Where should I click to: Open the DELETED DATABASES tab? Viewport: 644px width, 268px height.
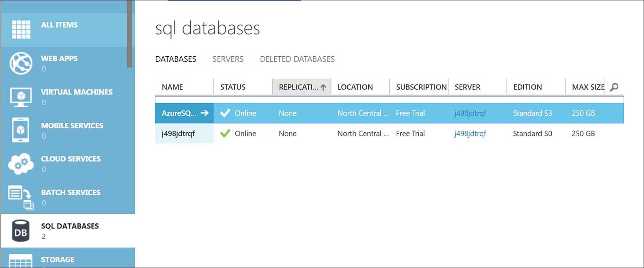click(297, 59)
